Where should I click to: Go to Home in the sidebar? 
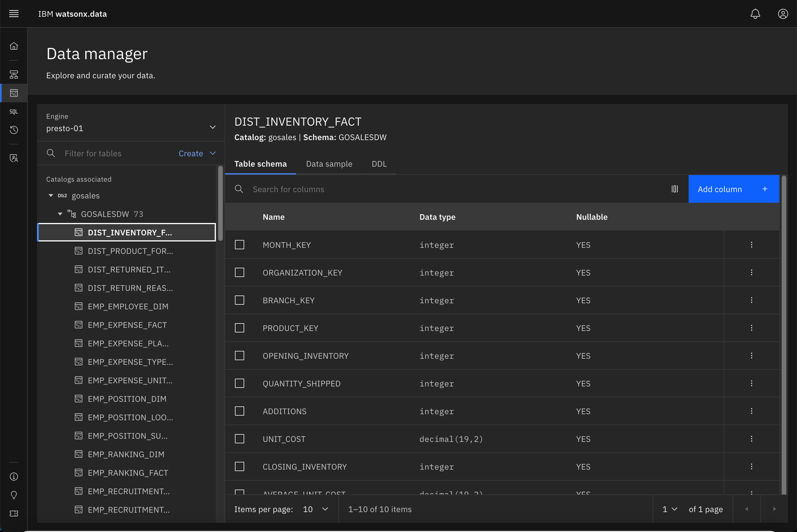click(14, 46)
